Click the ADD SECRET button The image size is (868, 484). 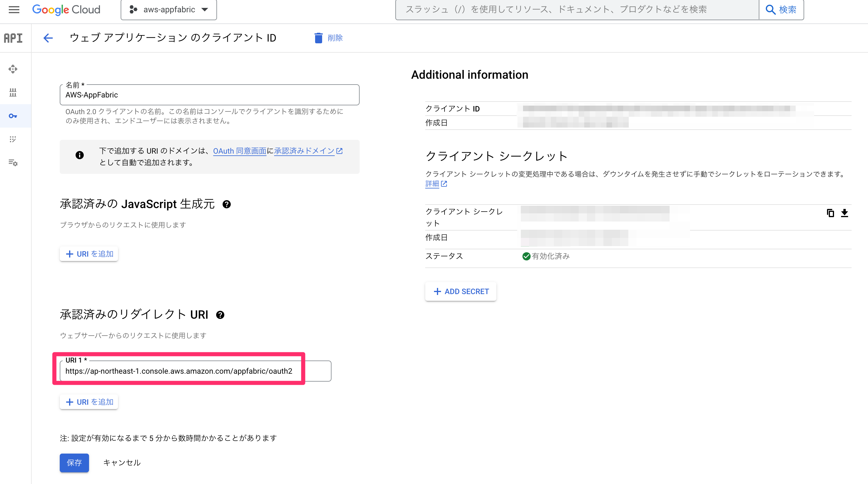461,291
